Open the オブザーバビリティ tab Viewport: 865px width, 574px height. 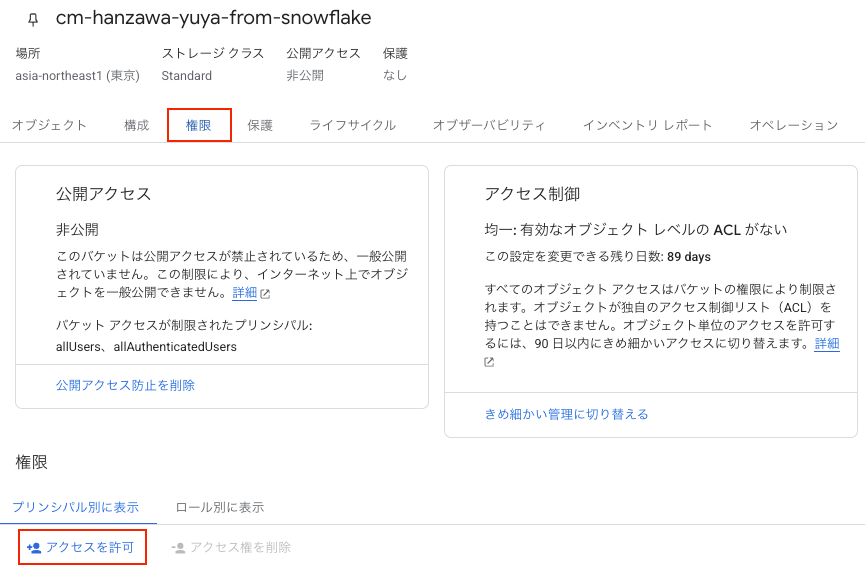[489, 125]
